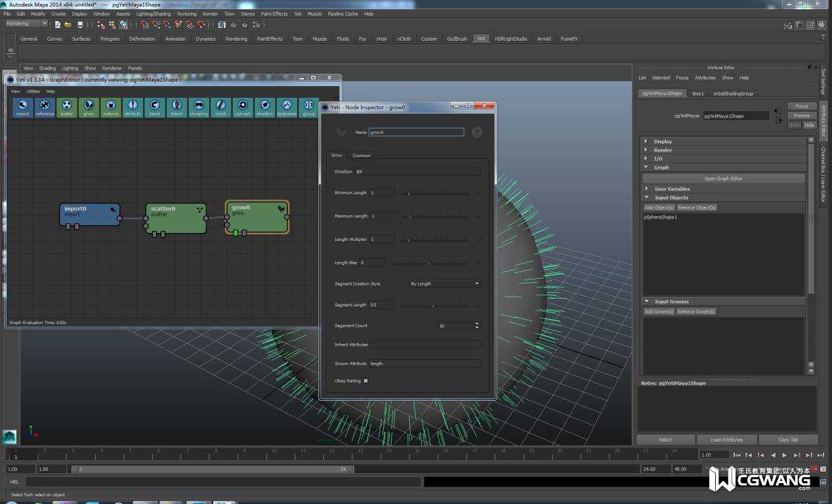Screen dimensions: 832x504
Task: Open the Yeti shelf tab
Action: click(x=481, y=39)
